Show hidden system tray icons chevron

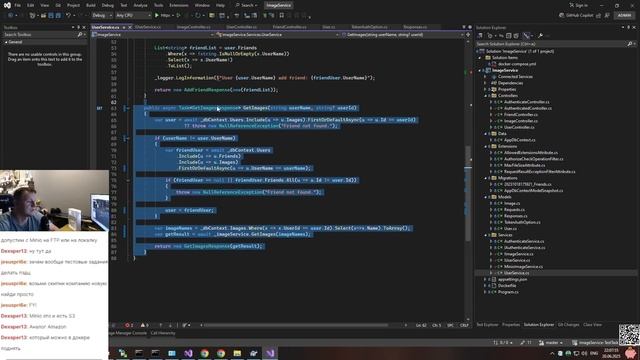(552, 353)
